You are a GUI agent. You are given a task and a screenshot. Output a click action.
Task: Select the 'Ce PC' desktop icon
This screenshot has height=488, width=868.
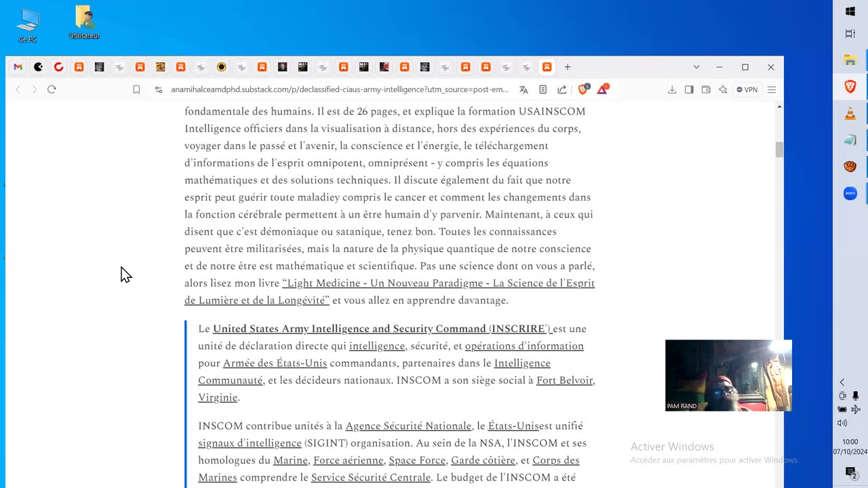tap(28, 25)
